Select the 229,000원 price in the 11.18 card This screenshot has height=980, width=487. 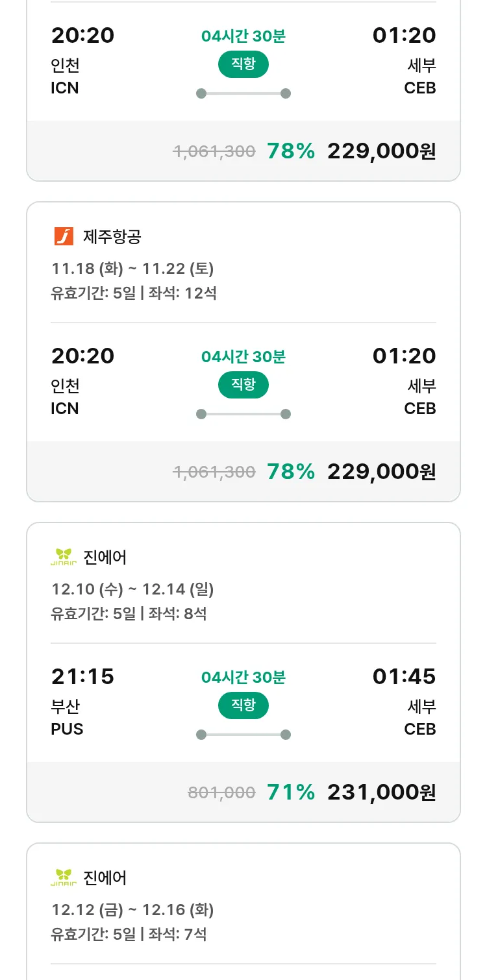pyautogui.click(x=381, y=471)
